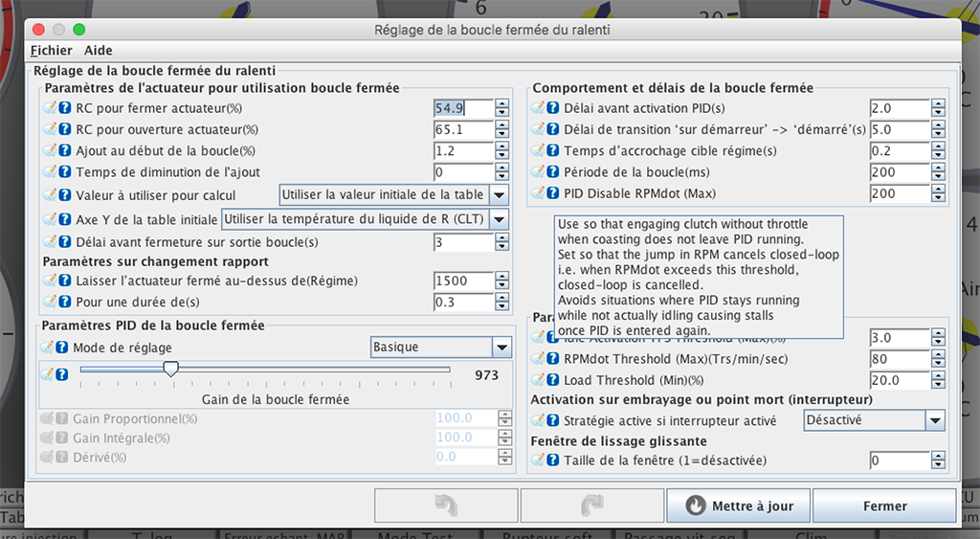Click note icon next to Période de la boucle
This screenshot has height=539, width=980.
[537, 172]
